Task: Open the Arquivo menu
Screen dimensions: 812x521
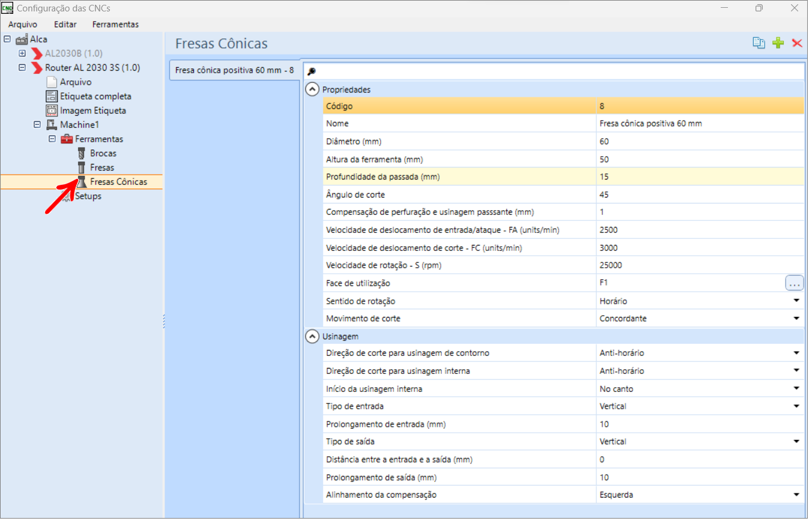Action: coord(23,25)
